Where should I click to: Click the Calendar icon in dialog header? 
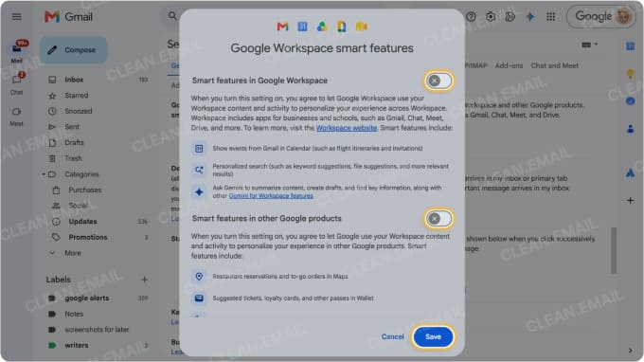pos(302,27)
